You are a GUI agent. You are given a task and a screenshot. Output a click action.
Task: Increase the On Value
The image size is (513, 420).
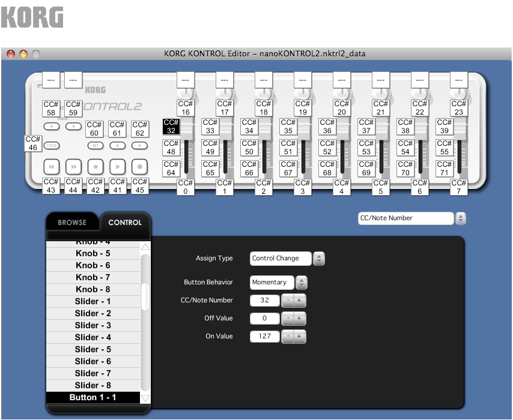[x=299, y=337]
